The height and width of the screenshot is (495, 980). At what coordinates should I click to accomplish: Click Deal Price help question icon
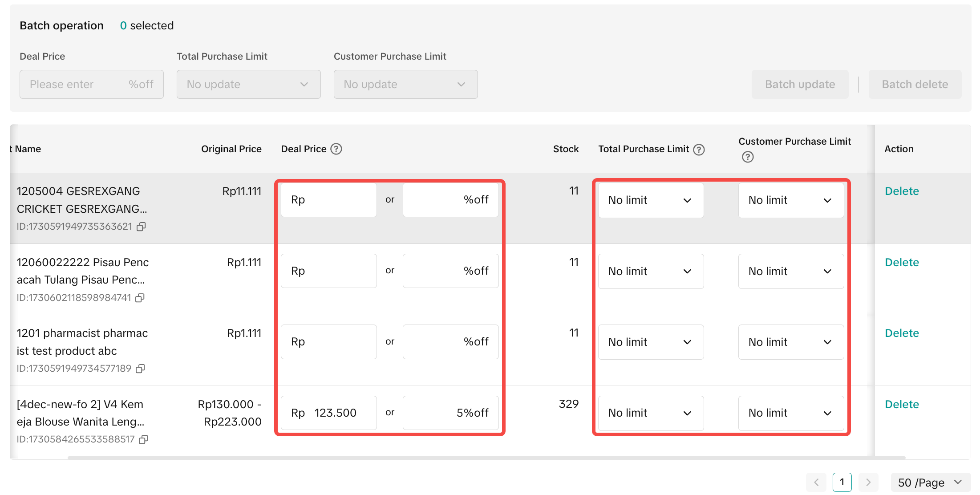[x=336, y=149]
